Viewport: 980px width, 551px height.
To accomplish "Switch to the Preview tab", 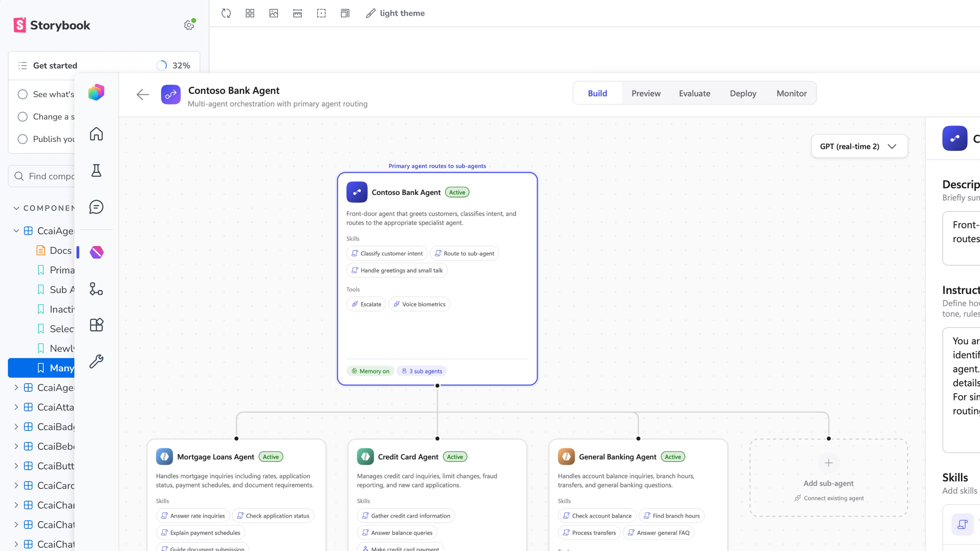I will click(646, 93).
